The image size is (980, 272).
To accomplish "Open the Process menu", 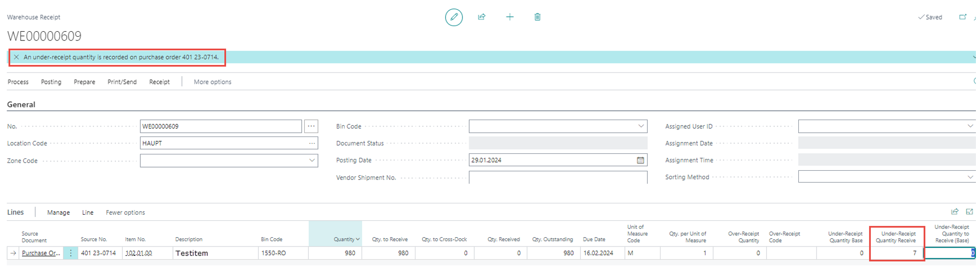I will [x=18, y=82].
